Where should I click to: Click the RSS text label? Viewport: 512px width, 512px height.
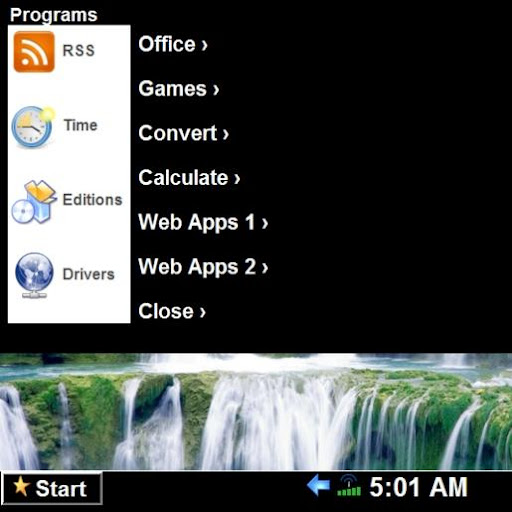pos(79,50)
